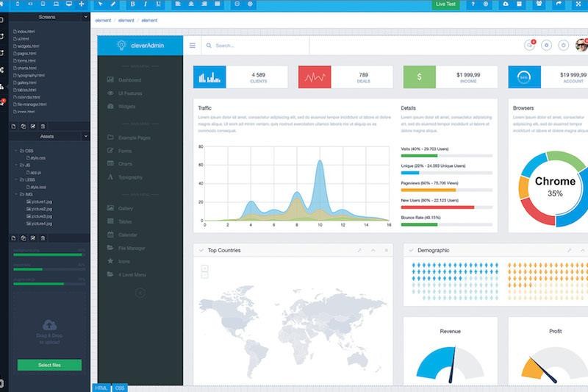Image resolution: width=588 pixels, height=392 pixels.
Task: Click the cloud upload toolbar icon
Action: click(506, 4)
